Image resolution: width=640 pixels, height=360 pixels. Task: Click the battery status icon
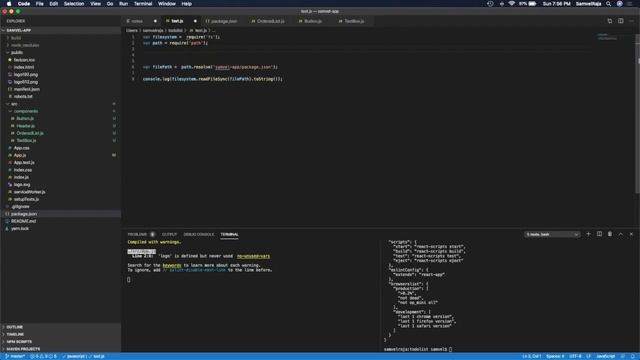coord(532,4)
